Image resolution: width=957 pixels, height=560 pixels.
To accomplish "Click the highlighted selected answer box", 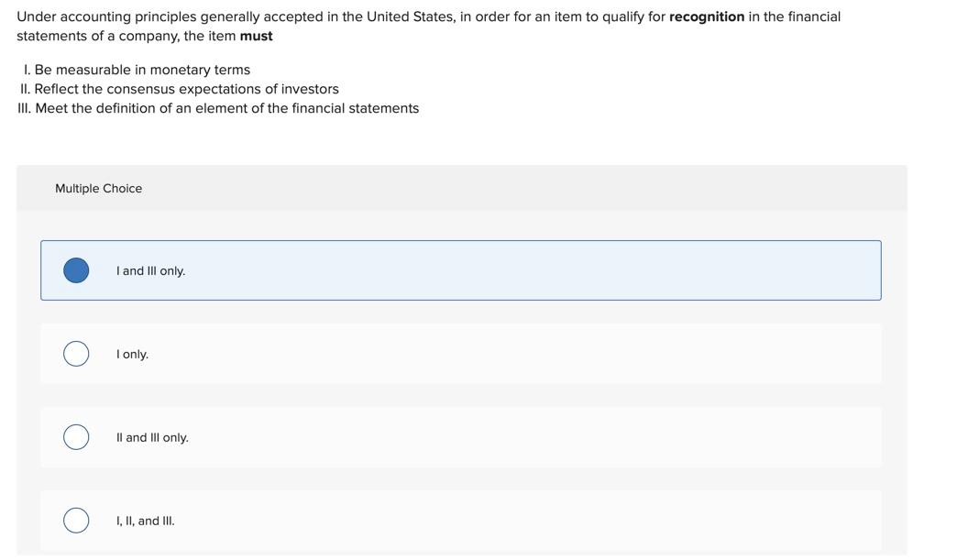I will click(x=460, y=269).
